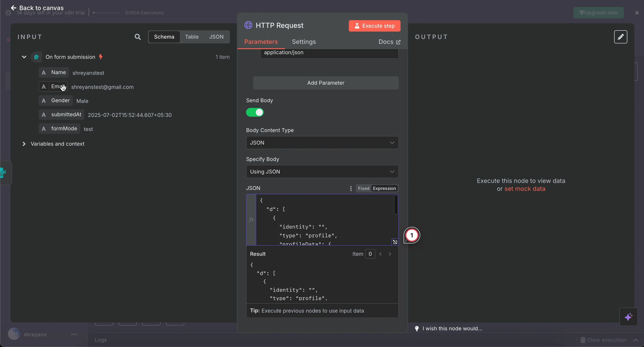Open the Body Content Type dropdown
Screen dimensions: 644x347
click(x=322, y=143)
